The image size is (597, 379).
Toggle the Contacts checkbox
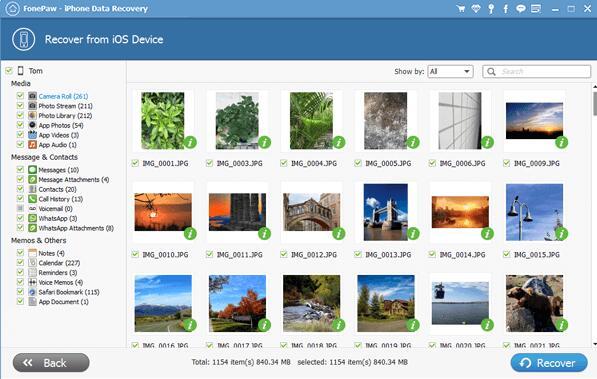point(20,189)
